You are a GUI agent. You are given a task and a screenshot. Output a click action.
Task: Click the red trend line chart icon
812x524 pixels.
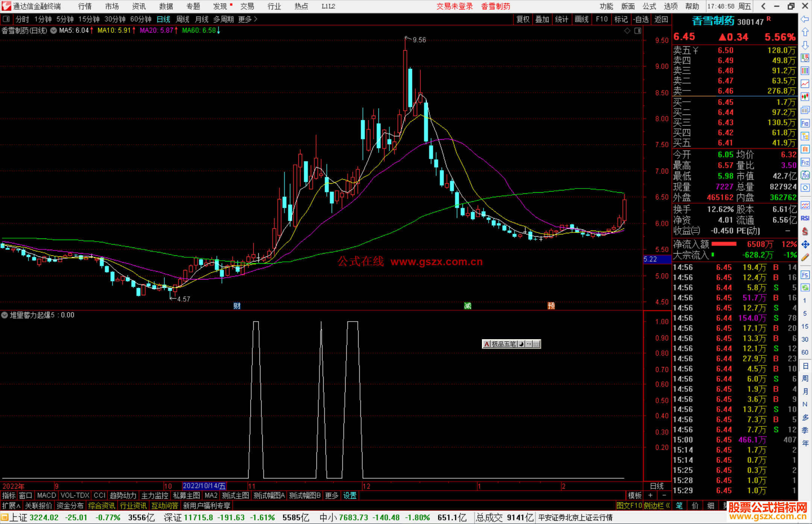point(805,84)
